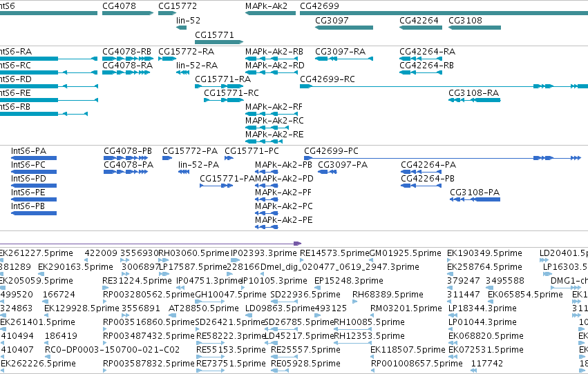The height and width of the screenshot is (374, 588).
Task: Click EST EP15248.3prime
Action: point(349,281)
